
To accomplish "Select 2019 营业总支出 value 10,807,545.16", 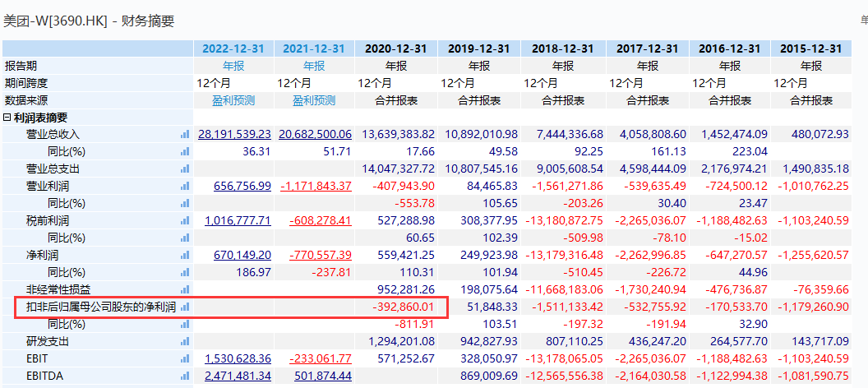I will pyautogui.click(x=481, y=169).
